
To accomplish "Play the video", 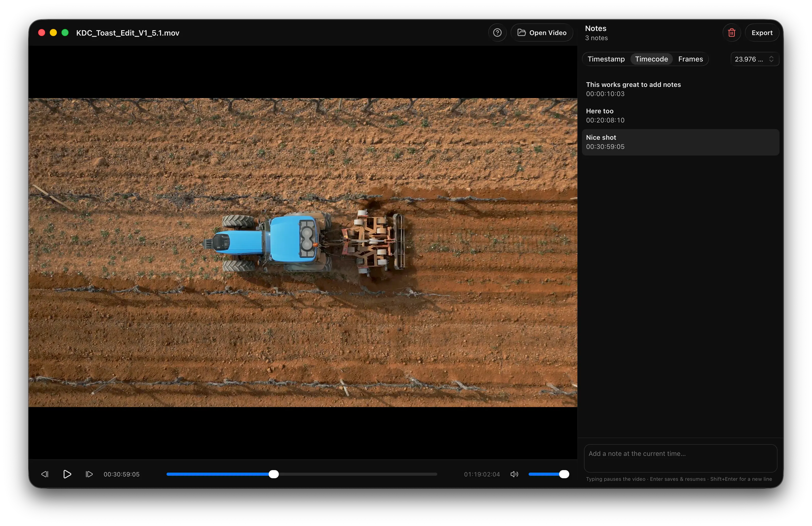I will pos(67,474).
